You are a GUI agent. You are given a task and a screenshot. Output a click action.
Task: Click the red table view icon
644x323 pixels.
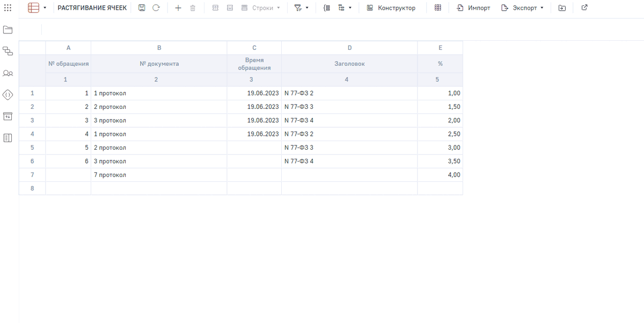coord(33,8)
